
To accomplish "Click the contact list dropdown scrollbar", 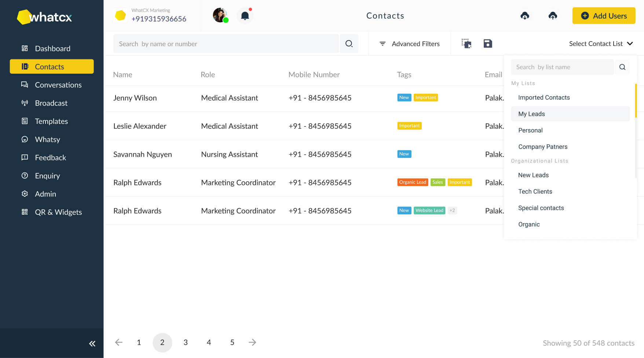I will 636,101.
